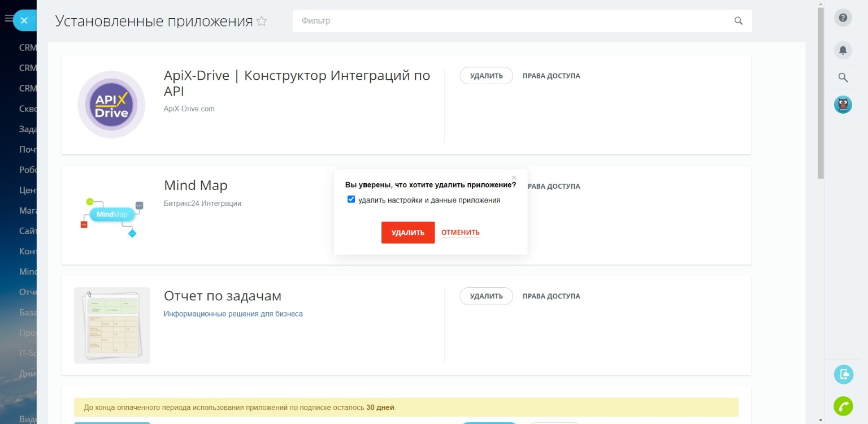This screenshot has width=868, height=424.
Task: Open the Отчет по задачам app title
Action: tap(223, 296)
